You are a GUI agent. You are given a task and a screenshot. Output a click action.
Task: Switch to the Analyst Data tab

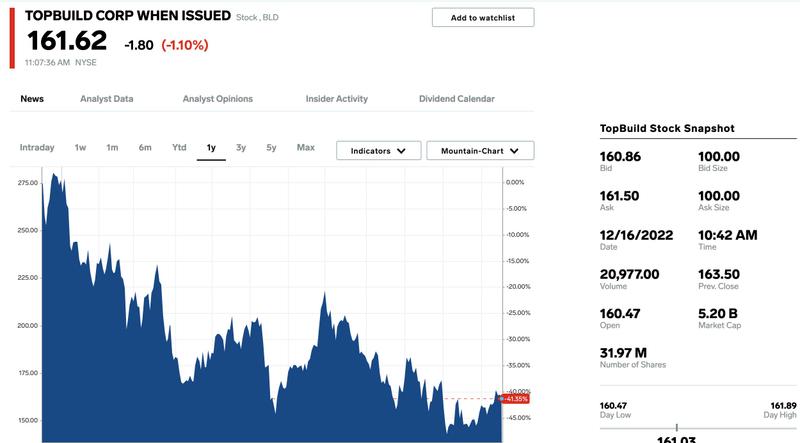[x=107, y=99]
